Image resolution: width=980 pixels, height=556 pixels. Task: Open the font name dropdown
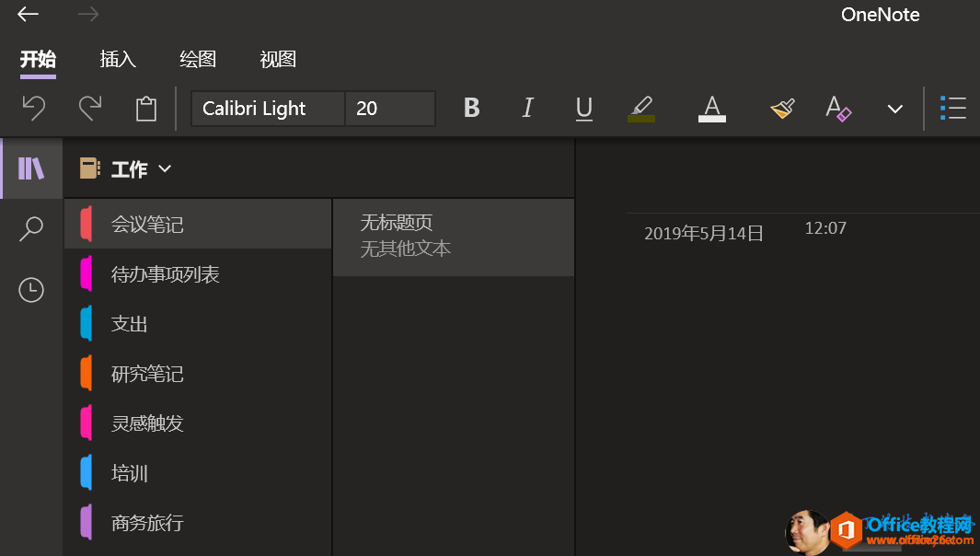point(267,108)
